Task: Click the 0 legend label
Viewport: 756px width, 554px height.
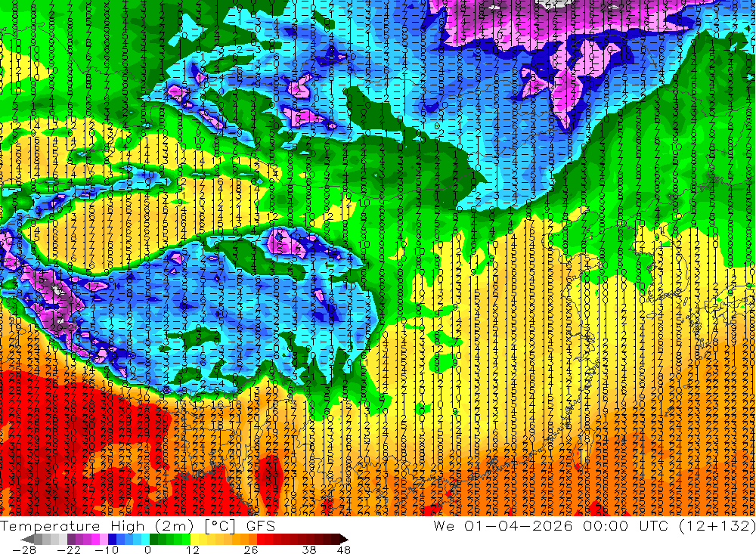Action: [x=147, y=549]
